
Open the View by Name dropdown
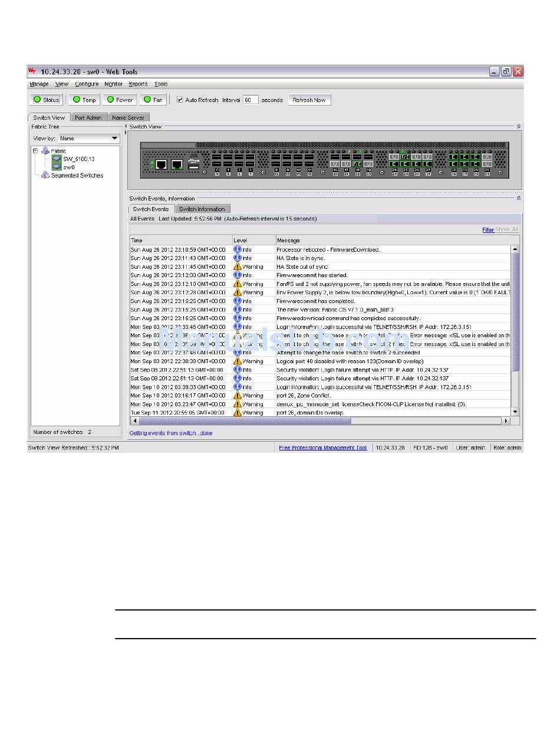[x=89, y=138]
